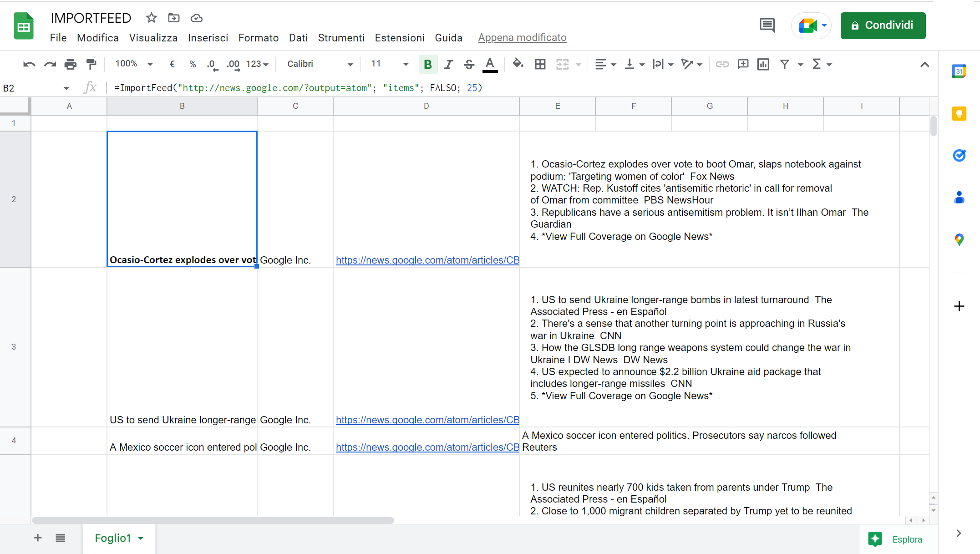Open font size 11 dropdown
Image resolution: width=980 pixels, height=554 pixels.
click(x=389, y=64)
